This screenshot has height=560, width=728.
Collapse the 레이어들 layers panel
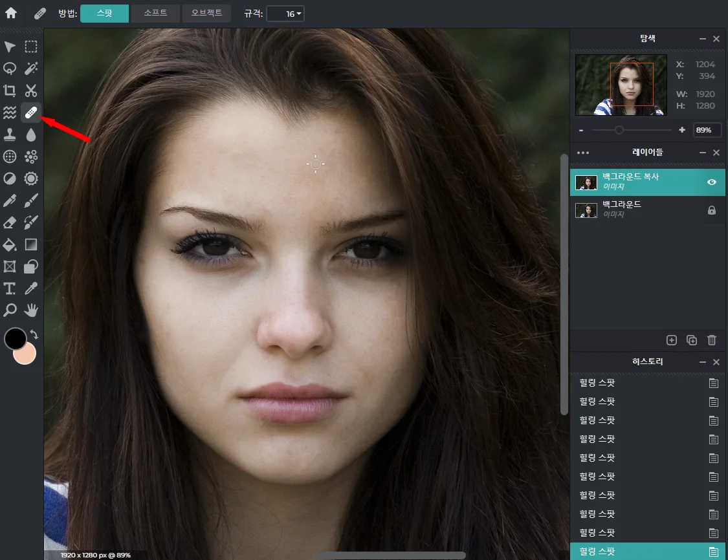(x=703, y=153)
